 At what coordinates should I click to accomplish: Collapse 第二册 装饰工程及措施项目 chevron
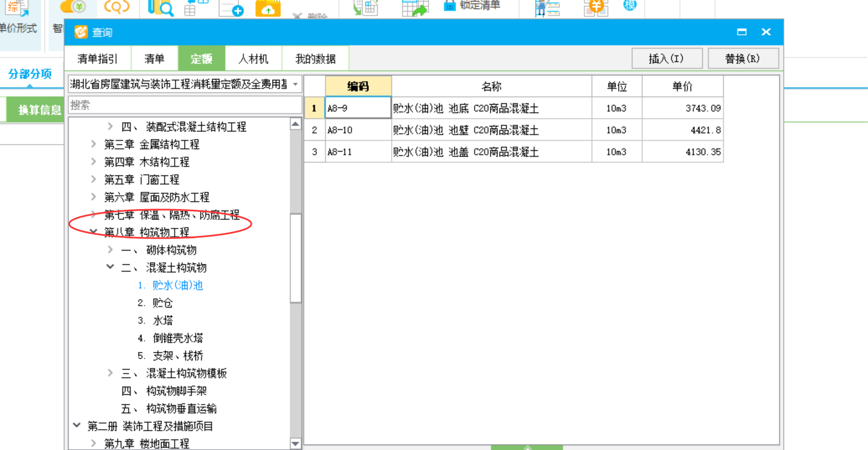pos(77,426)
